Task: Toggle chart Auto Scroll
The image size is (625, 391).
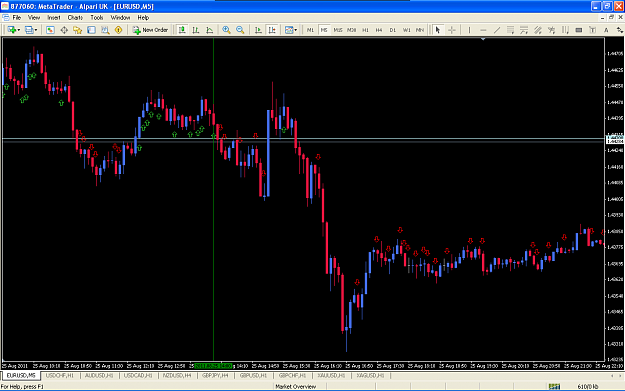Action: (x=258, y=30)
